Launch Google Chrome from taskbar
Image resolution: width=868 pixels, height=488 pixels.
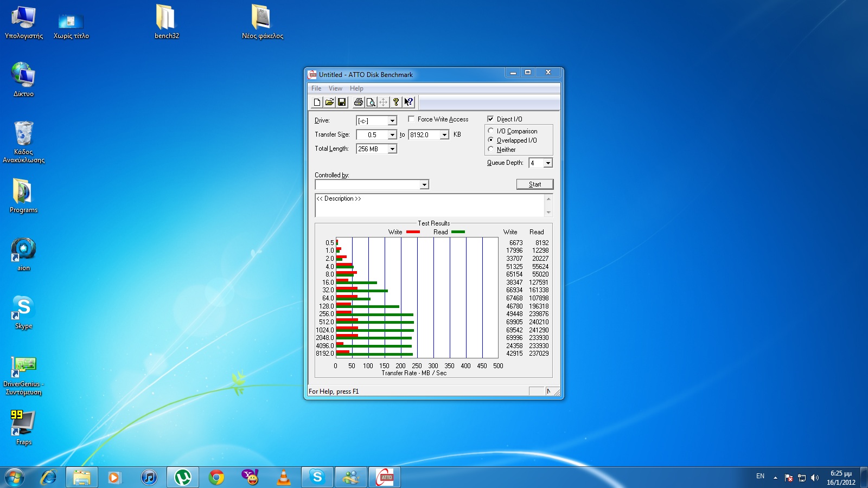click(216, 478)
